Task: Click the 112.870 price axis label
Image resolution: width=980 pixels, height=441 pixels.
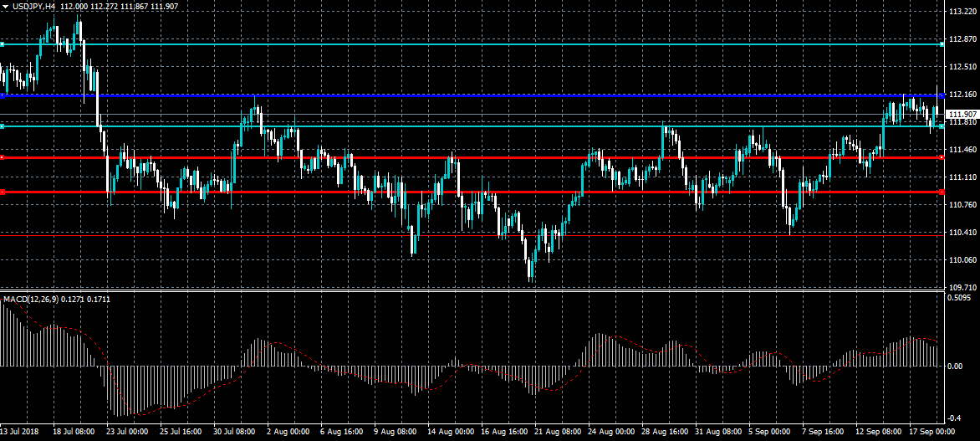Action: 962,39
